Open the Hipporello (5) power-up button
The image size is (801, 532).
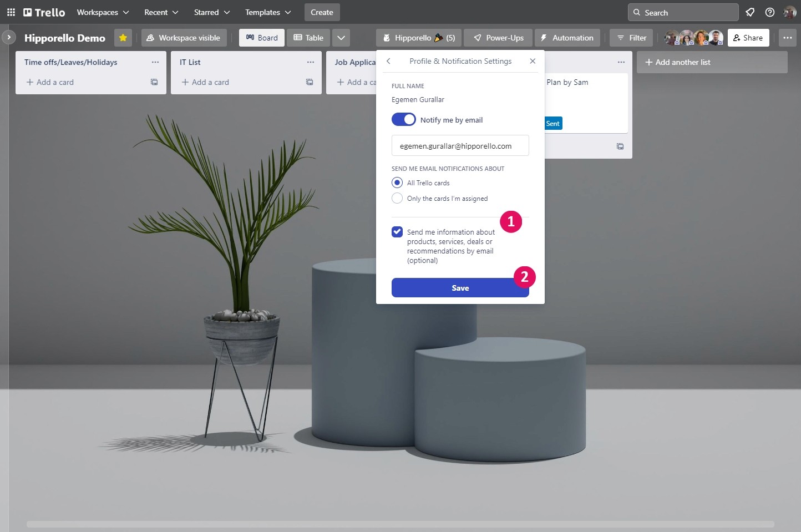coord(419,38)
